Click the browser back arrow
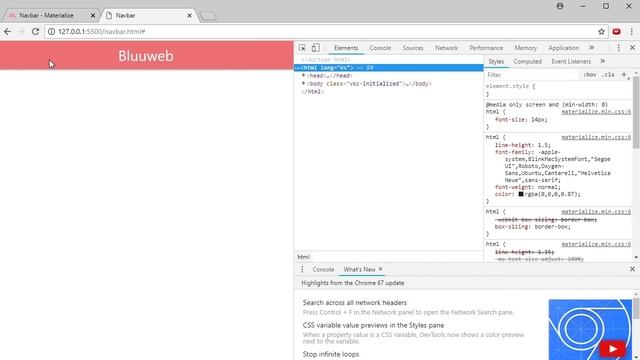 click(8, 31)
